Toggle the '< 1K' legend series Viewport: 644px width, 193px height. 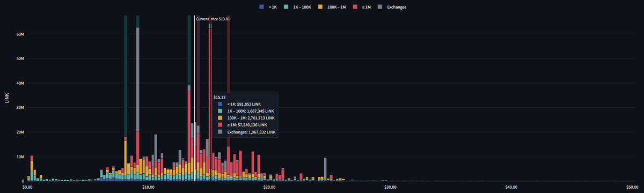click(x=268, y=7)
